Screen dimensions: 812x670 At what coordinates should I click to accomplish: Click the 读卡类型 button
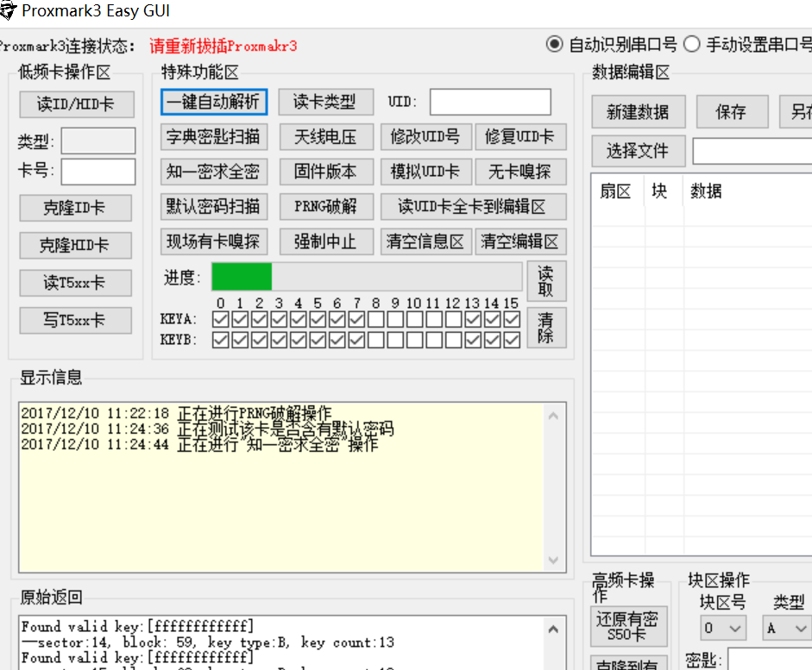click(325, 102)
